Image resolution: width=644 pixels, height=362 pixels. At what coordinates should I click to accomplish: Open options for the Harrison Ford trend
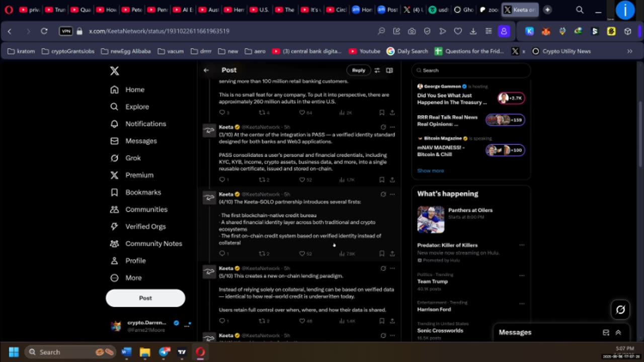pos(522,303)
